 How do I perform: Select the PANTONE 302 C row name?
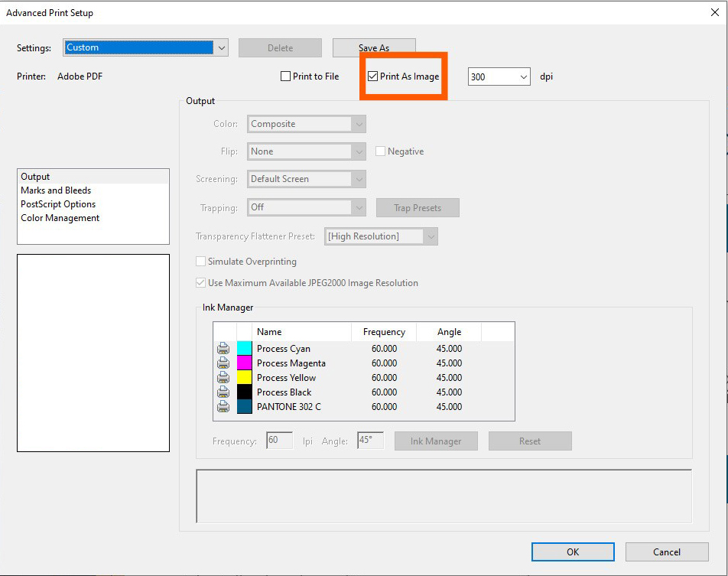289,406
